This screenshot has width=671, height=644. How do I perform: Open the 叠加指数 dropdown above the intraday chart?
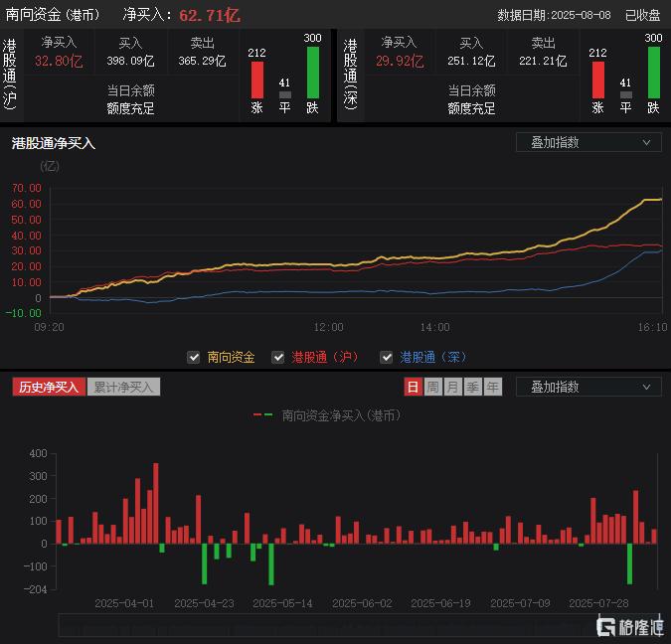click(x=588, y=142)
